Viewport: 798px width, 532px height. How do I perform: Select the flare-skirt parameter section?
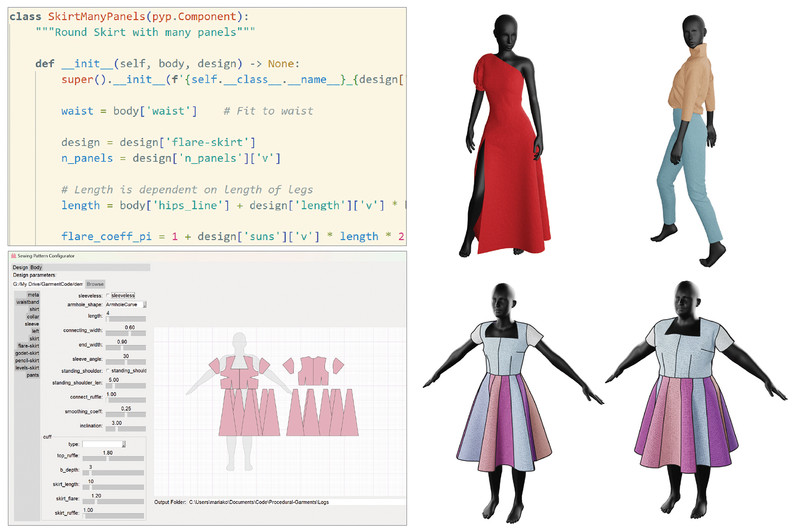(x=28, y=346)
